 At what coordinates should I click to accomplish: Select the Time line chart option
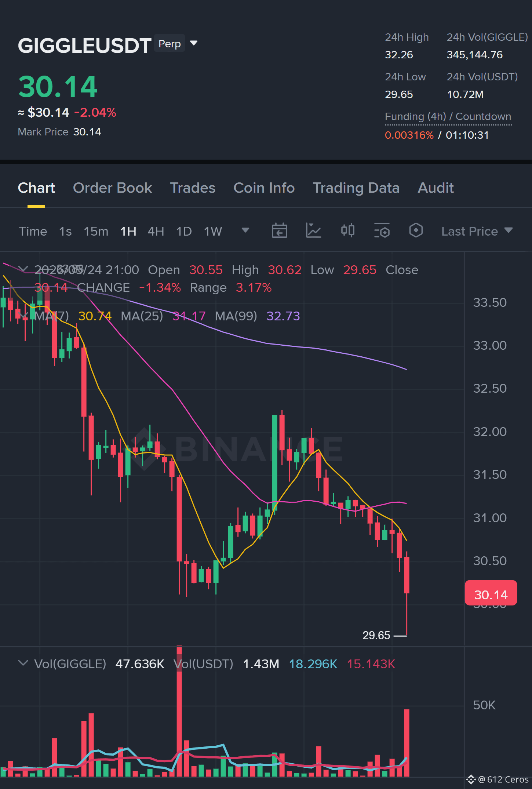coord(33,231)
